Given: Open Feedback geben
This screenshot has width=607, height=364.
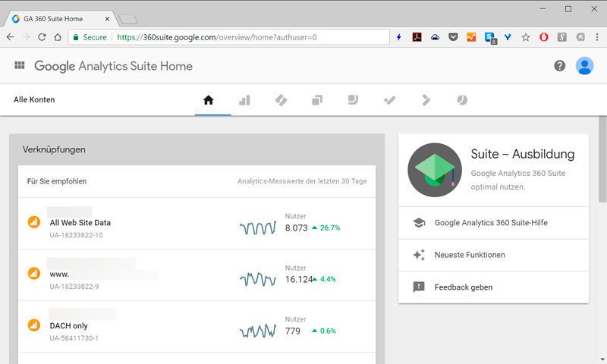Looking at the screenshot, I should [494, 287].
